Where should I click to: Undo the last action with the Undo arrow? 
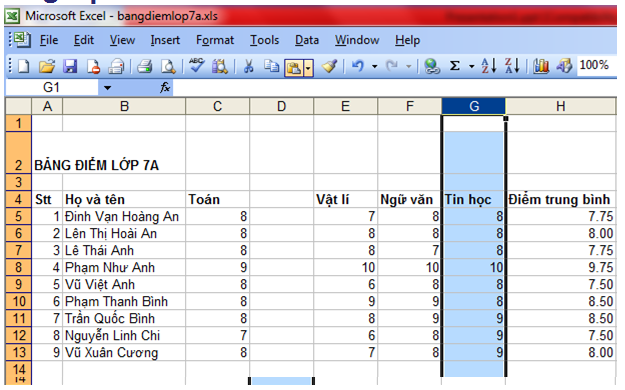(358, 66)
